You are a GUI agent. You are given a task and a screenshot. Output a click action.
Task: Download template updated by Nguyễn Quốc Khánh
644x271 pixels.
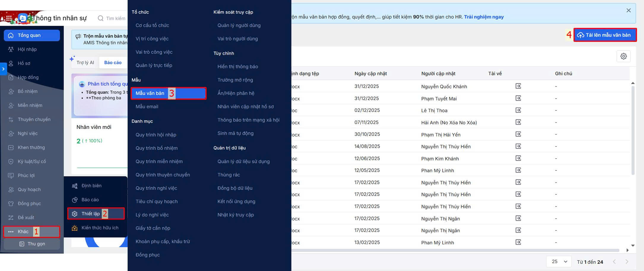tap(518, 86)
